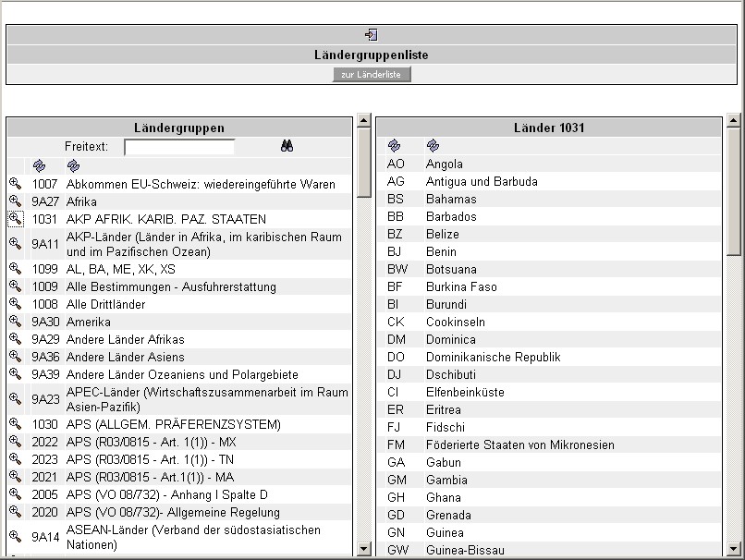
Task: Click the binoculars search icon
Action: [287, 146]
